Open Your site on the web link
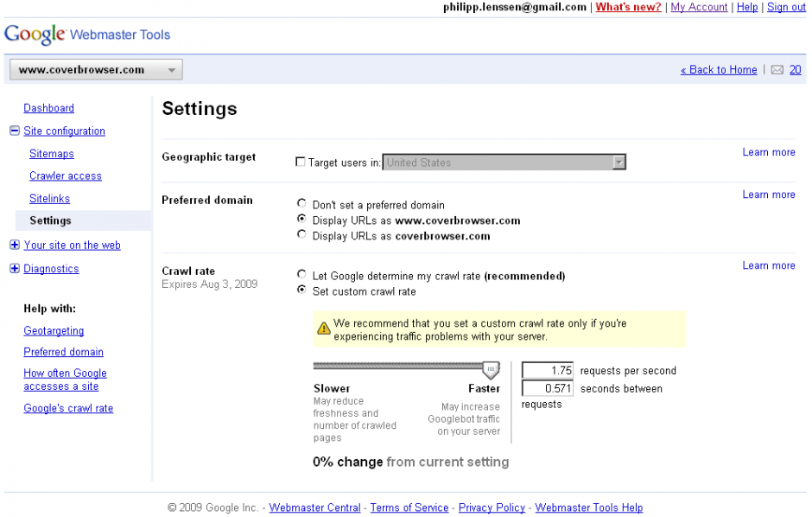Viewport: 812px width, 517px height. (x=72, y=245)
